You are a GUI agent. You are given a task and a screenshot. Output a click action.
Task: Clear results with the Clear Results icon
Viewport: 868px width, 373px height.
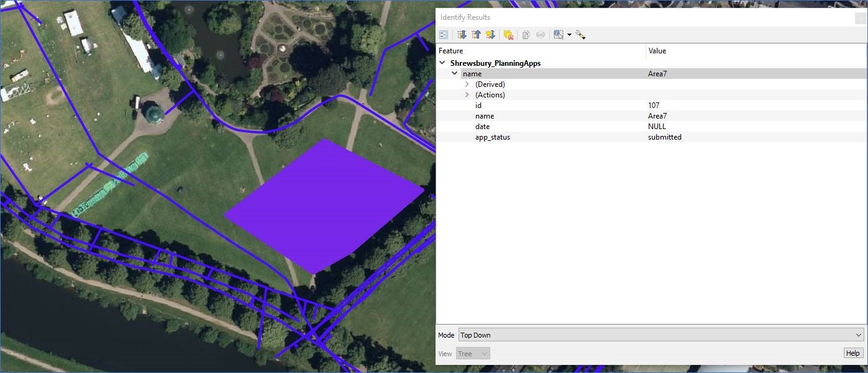click(508, 35)
